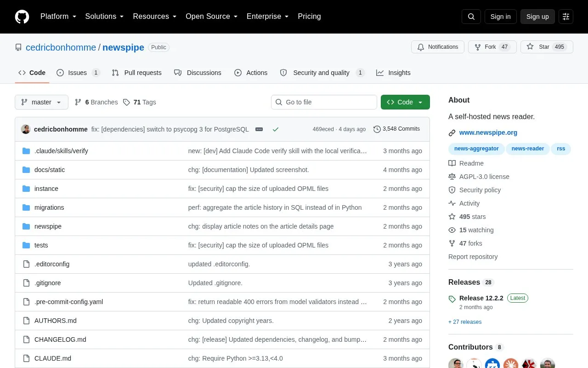The height and width of the screenshot is (368, 588).
Task: Expand the Resources menu
Action: point(155,17)
